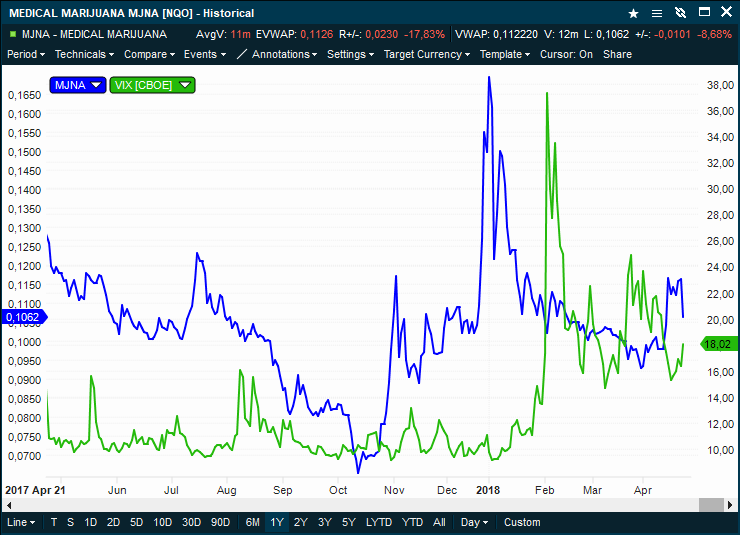The height and width of the screenshot is (535, 740).
Task: Open the hamburger menu icon
Action: click(x=656, y=13)
